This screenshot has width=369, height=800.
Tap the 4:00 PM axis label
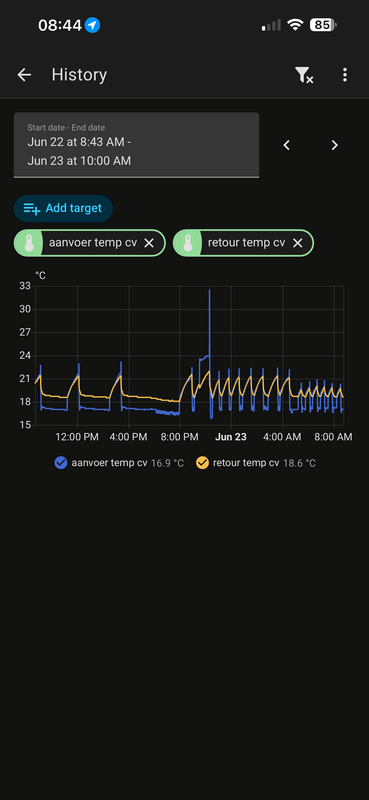(x=129, y=437)
